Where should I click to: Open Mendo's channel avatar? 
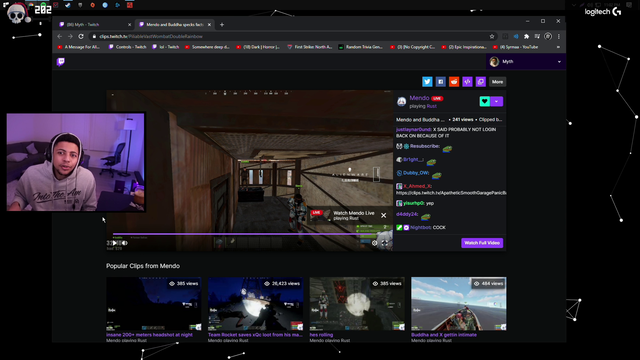tap(402, 102)
